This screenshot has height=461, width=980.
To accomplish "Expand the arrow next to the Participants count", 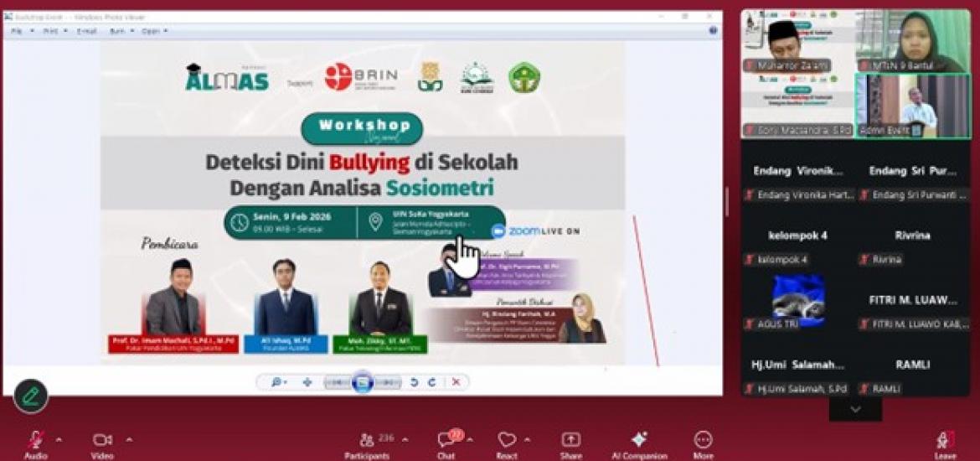I will 405,440.
